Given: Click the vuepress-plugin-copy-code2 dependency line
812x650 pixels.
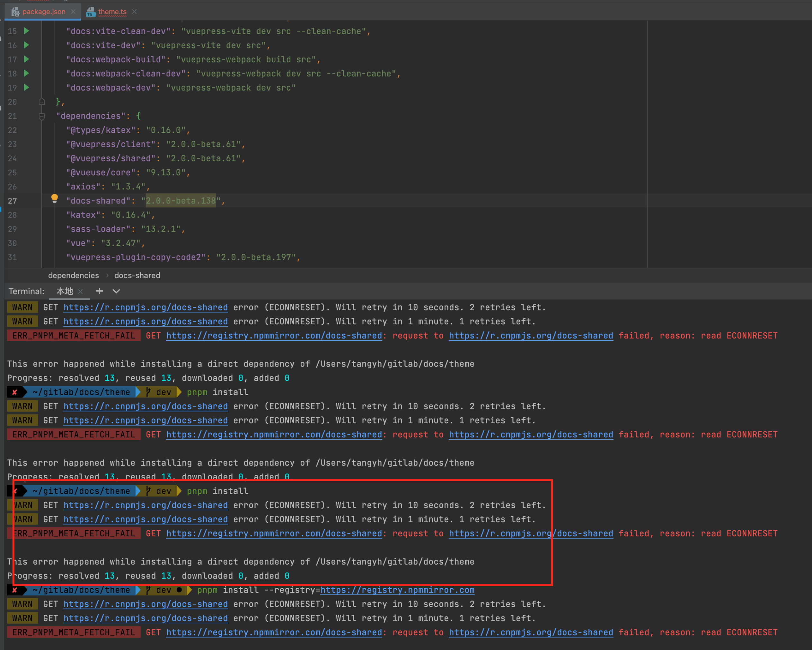Looking at the screenshot, I should coord(183,258).
